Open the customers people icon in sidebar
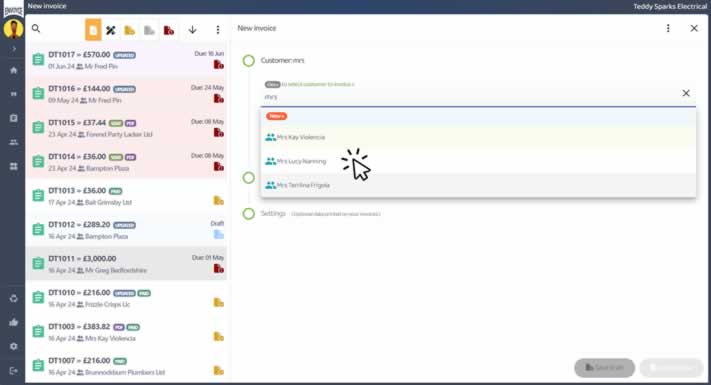Screen dimensions: 711x385 (14, 142)
